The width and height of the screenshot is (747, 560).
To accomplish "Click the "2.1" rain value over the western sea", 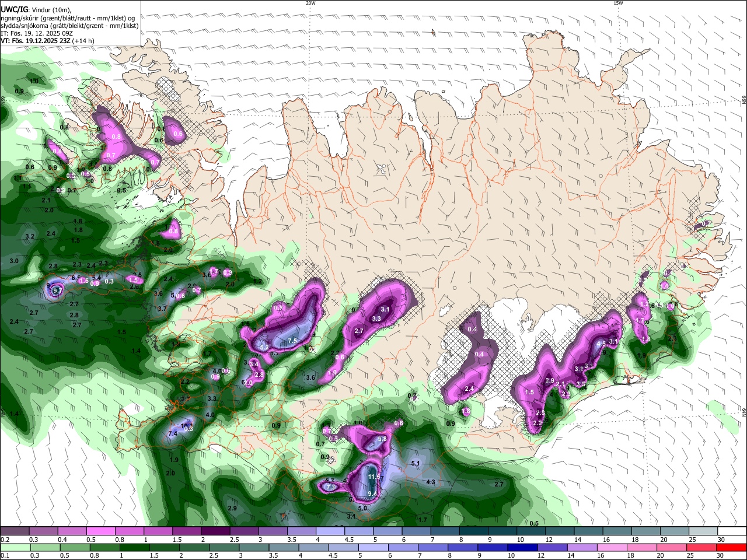I will tap(47, 201).
